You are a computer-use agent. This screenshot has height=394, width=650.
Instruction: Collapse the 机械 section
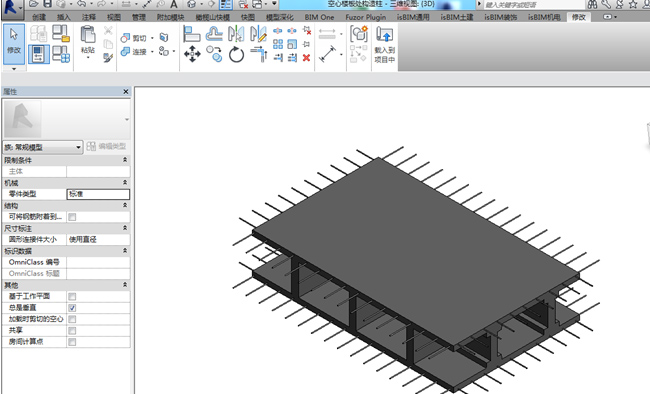125,182
